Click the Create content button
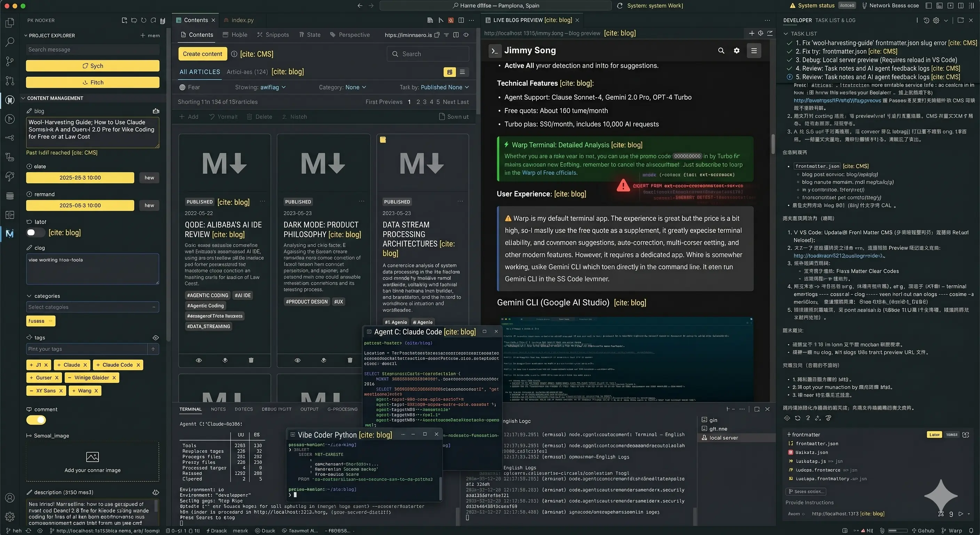 point(203,54)
